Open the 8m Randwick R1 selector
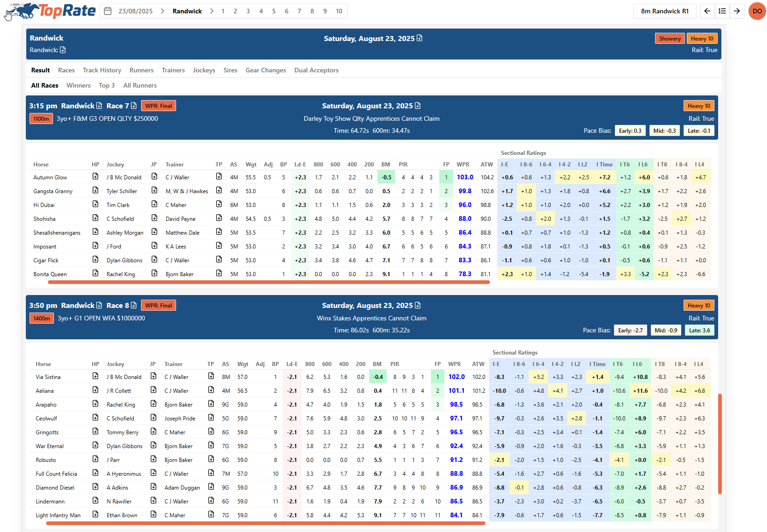This screenshot has width=767, height=532. click(x=665, y=11)
